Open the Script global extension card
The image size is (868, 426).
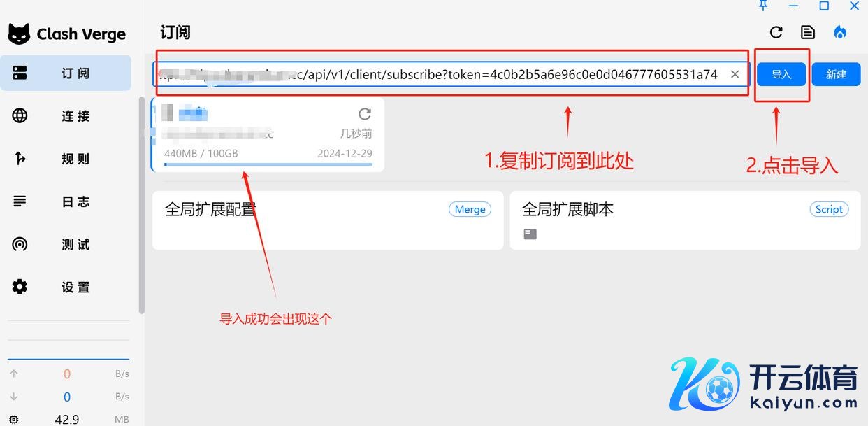tap(685, 220)
